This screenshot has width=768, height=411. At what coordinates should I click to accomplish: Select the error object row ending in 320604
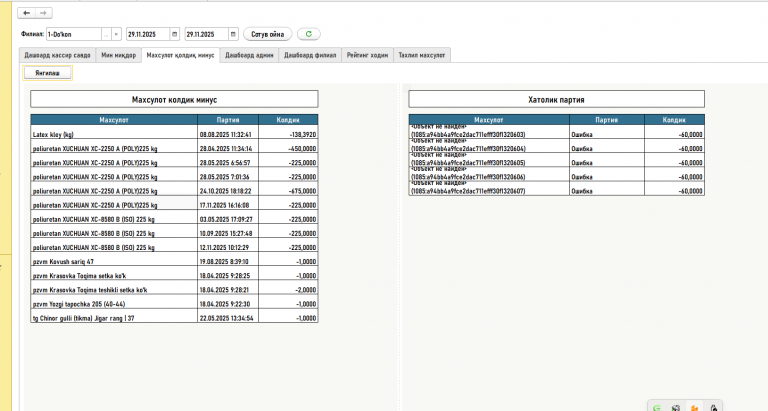click(x=489, y=146)
